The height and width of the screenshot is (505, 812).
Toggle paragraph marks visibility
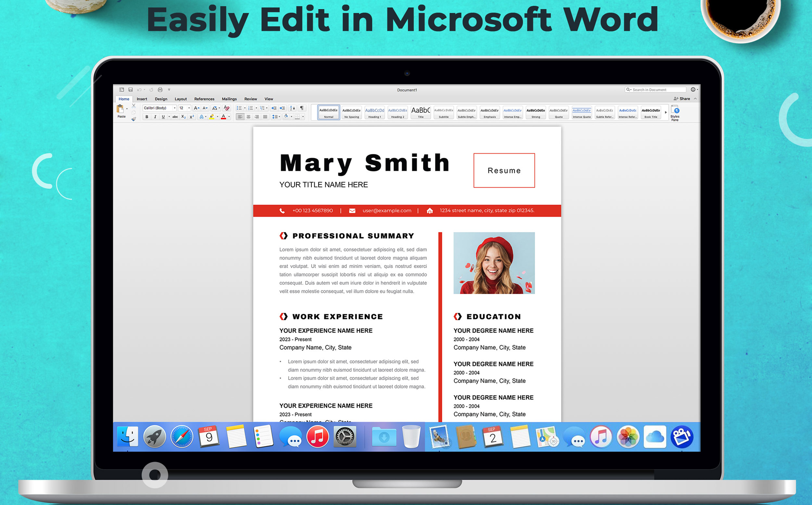[302, 108]
